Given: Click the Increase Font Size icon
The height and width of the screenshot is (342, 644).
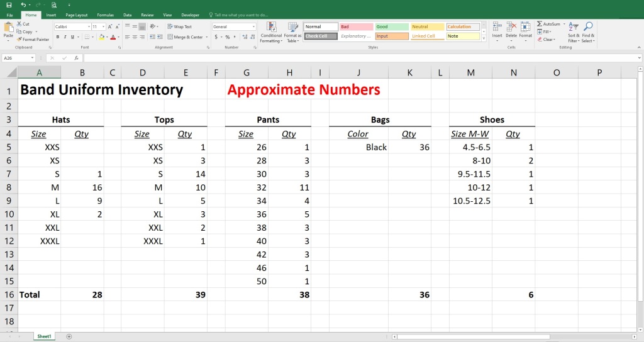Looking at the screenshot, I should 110,27.
